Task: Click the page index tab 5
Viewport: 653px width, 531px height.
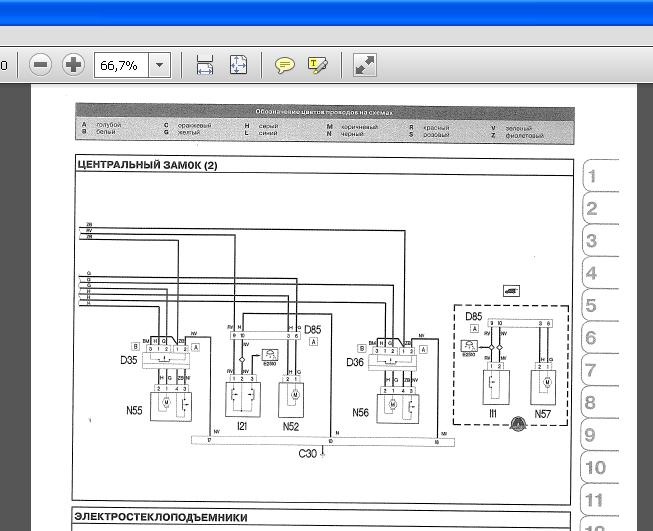Action: [600, 305]
